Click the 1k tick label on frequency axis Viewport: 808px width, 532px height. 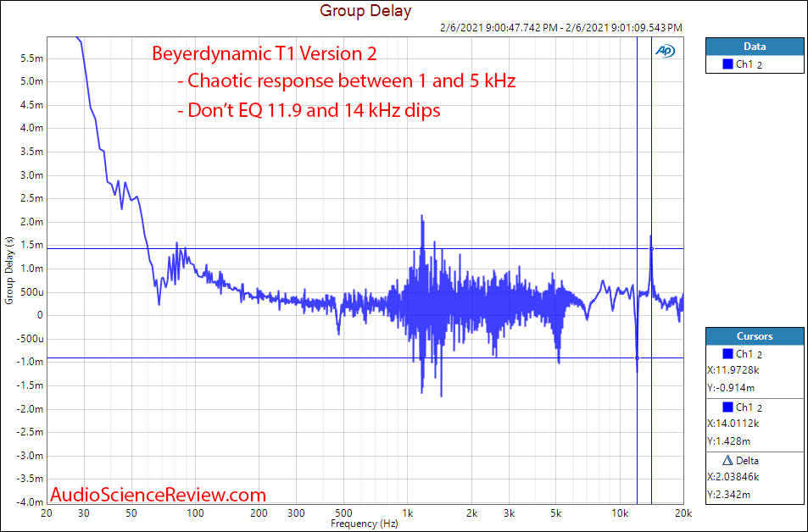click(408, 513)
